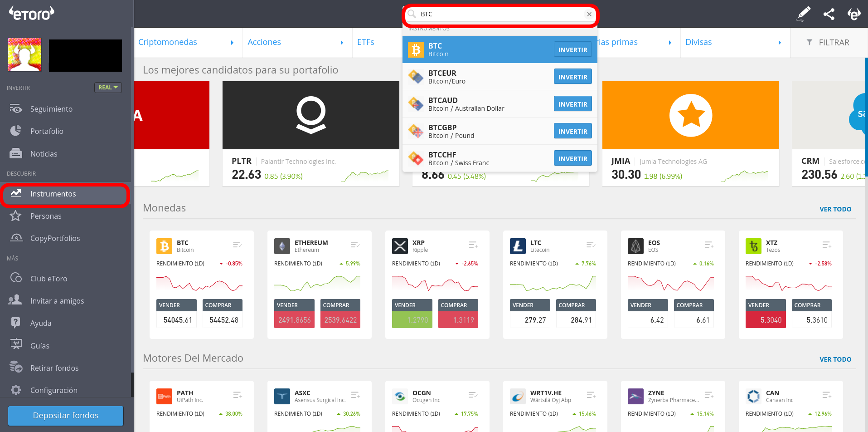Screen dimensions: 868x432
Task: Click BTC VENDER price 54045.61
Action: pos(176,320)
